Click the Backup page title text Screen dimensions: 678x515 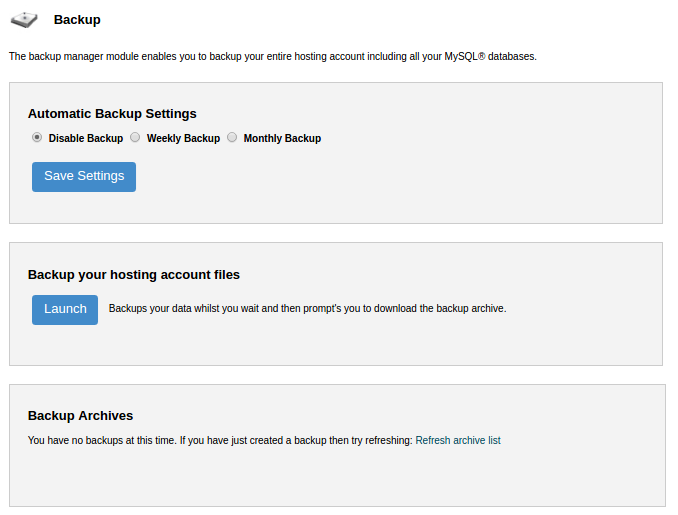[77, 20]
